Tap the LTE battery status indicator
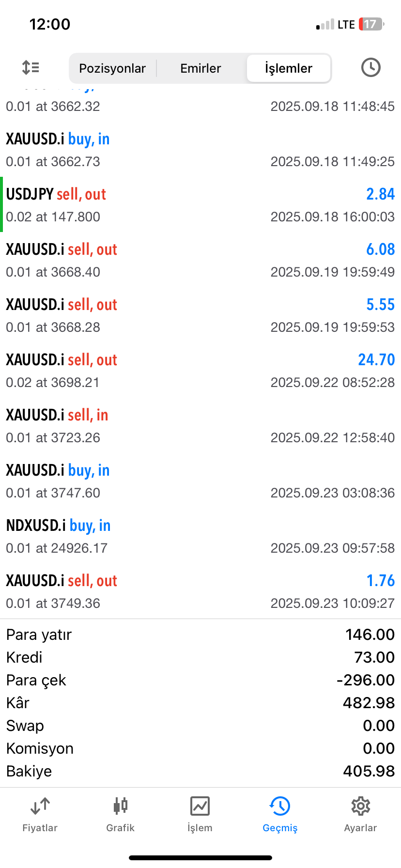The height and width of the screenshot is (868, 401). [x=370, y=24]
